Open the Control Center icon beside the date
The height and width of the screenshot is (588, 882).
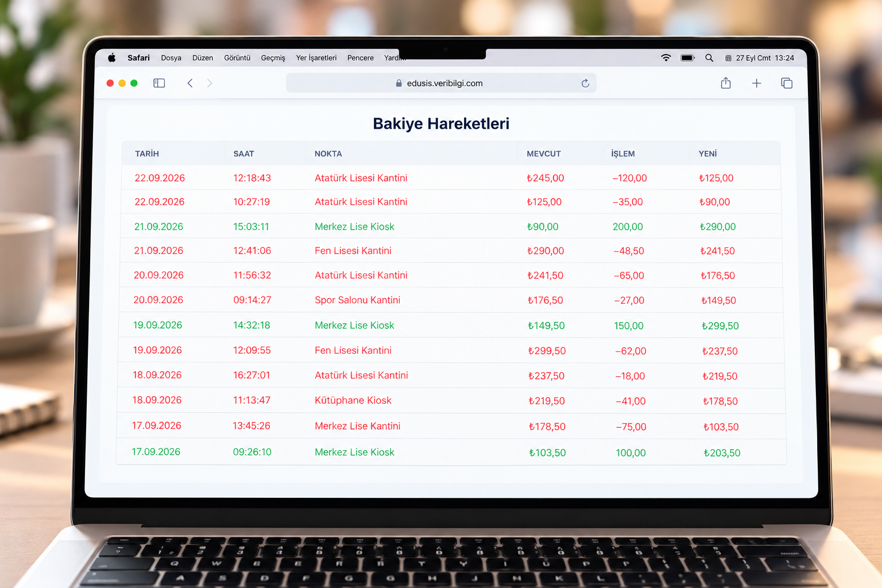[728, 58]
